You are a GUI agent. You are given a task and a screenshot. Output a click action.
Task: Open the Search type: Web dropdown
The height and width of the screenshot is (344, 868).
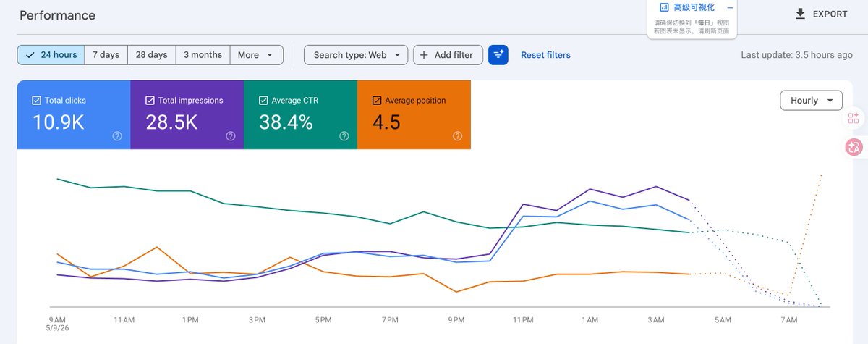click(356, 55)
